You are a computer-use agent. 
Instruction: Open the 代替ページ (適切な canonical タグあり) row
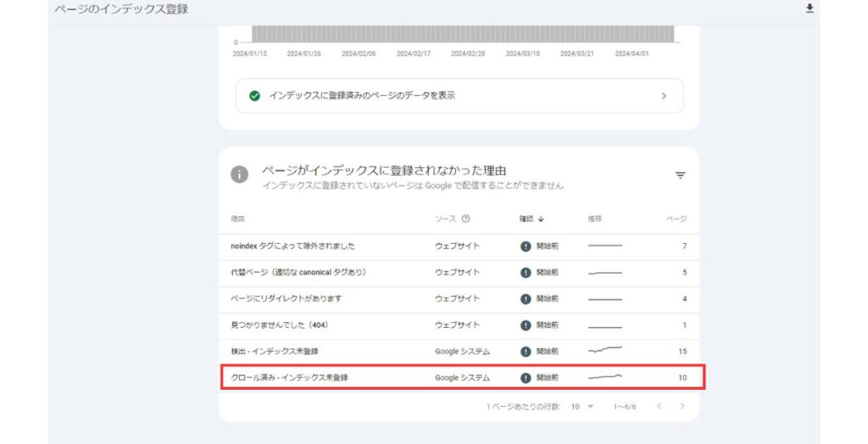pos(459,272)
